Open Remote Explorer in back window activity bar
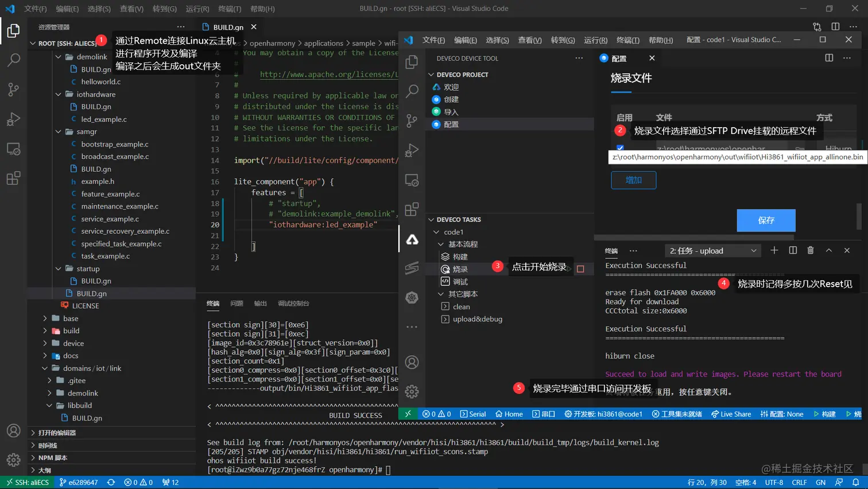Image resolution: width=868 pixels, height=489 pixels. pos(13,149)
